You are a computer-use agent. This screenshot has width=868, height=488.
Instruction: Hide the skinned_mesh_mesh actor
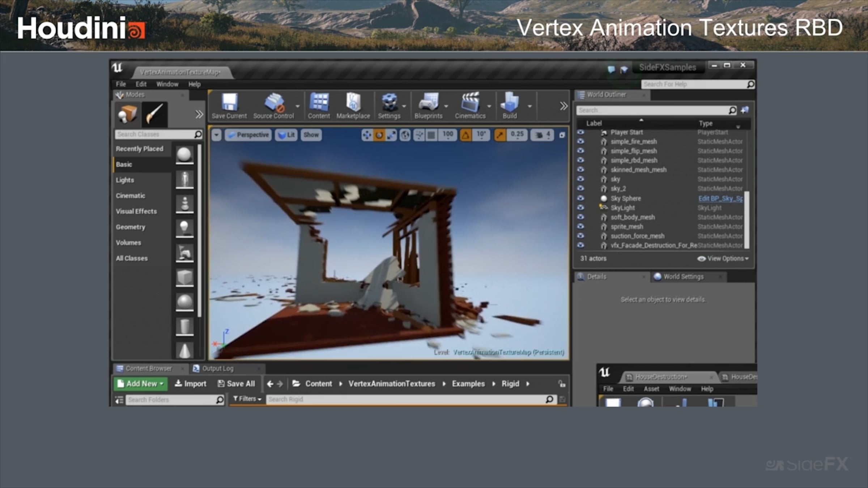(581, 170)
